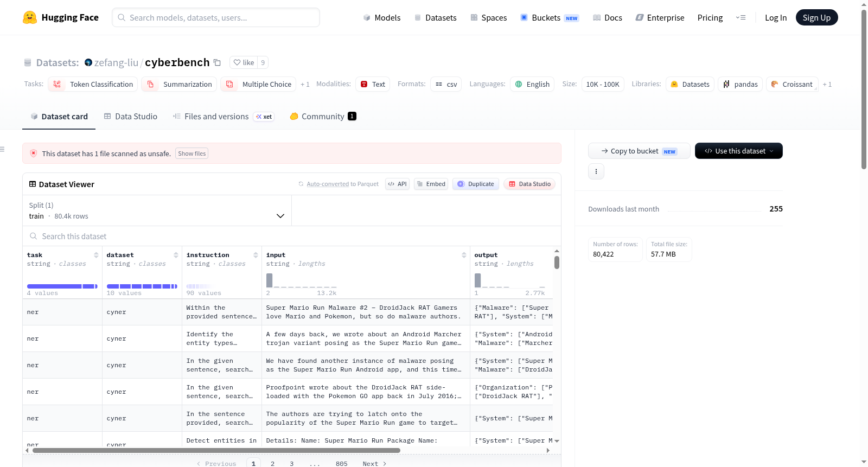Open Data Studio from viewer toolbar

click(529, 184)
